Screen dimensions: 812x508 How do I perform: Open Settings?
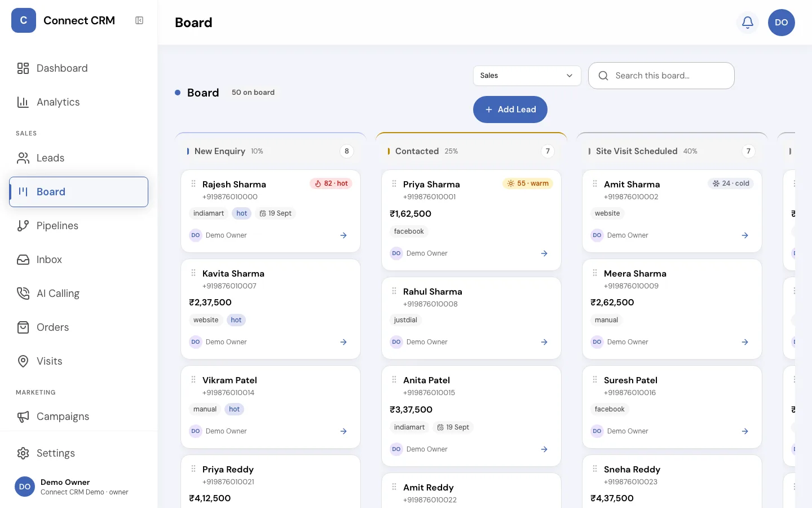(78, 453)
